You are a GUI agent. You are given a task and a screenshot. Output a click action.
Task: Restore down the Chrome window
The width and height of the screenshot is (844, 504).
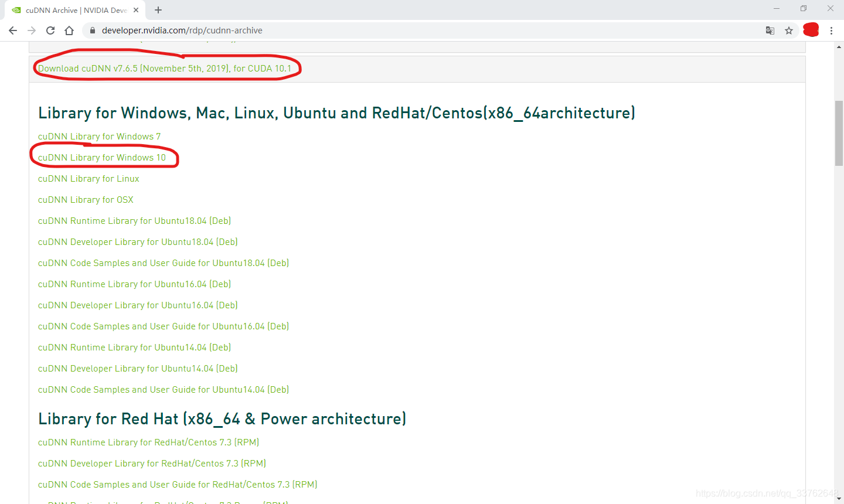click(x=804, y=9)
